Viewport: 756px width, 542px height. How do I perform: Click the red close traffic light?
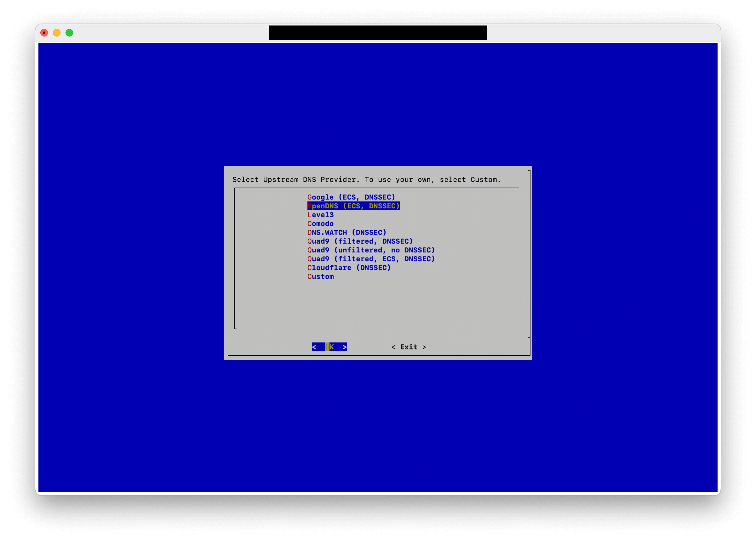click(x=44, y=33)
